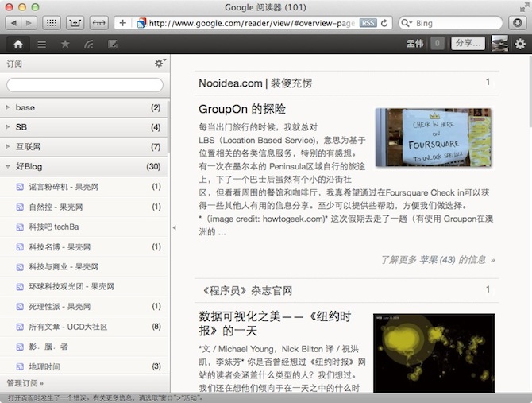
Task: Click the RSS badge in address bar
Action: (368, 23)
